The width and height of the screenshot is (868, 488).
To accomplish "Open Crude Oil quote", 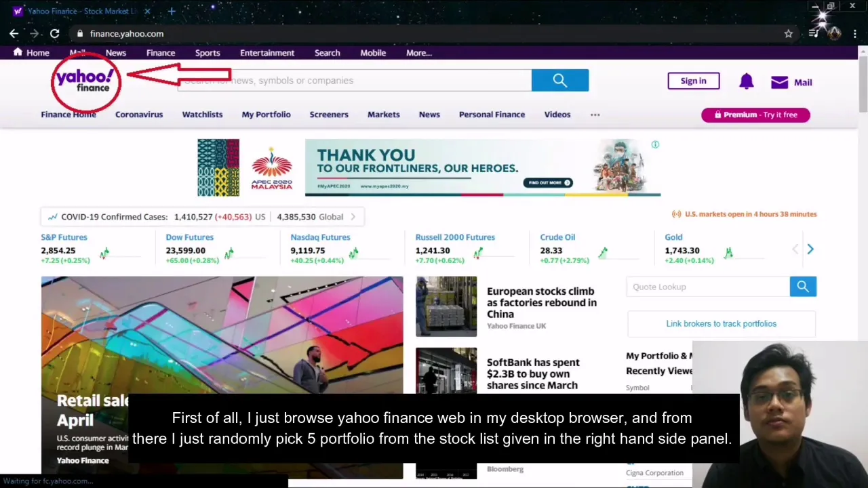I will (557, 237).
